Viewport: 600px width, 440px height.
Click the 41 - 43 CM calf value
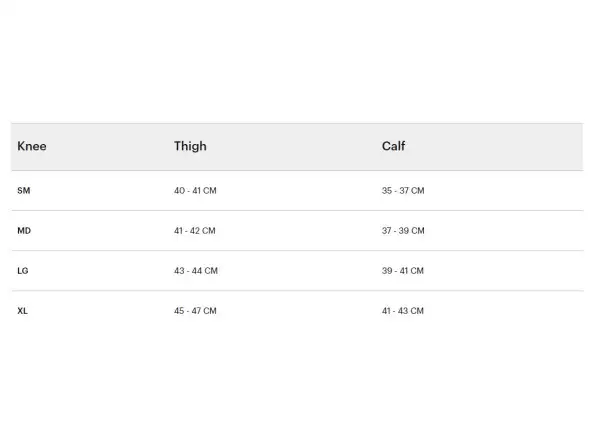coord(403,311)
